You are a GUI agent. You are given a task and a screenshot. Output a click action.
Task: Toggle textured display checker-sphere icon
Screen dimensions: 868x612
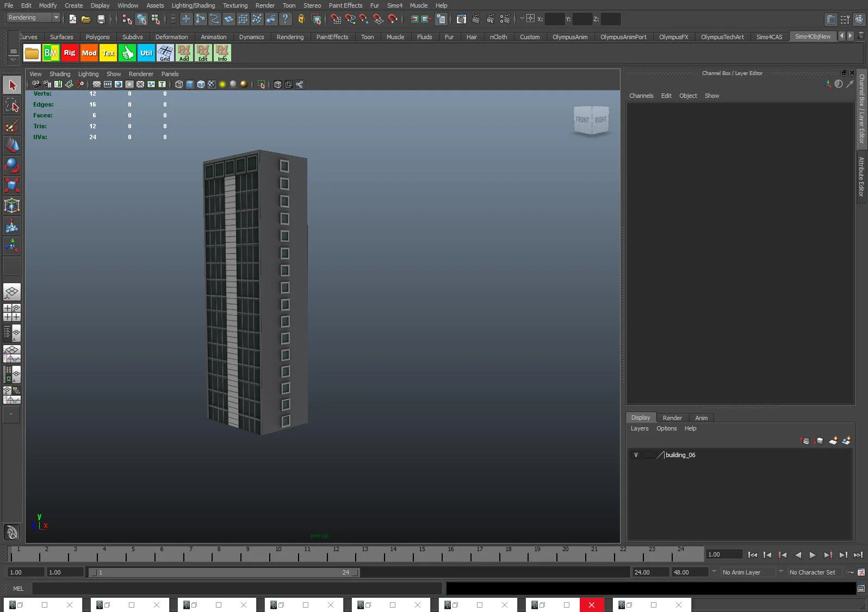[x=212, y=84]
